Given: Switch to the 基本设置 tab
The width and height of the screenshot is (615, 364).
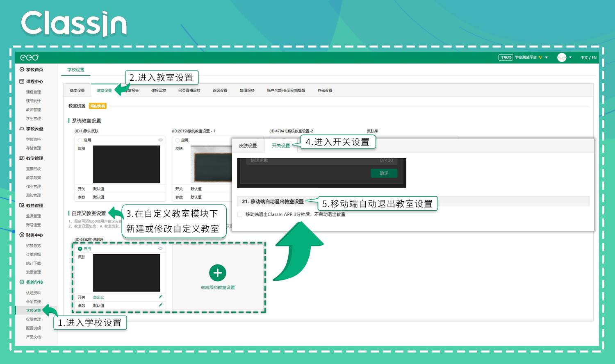Looking at the screenshot, I should (77, 91).
